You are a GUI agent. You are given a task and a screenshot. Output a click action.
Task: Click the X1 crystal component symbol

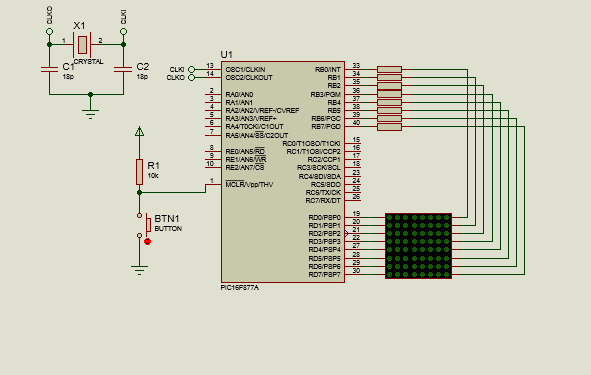click(x=82, y=44)
